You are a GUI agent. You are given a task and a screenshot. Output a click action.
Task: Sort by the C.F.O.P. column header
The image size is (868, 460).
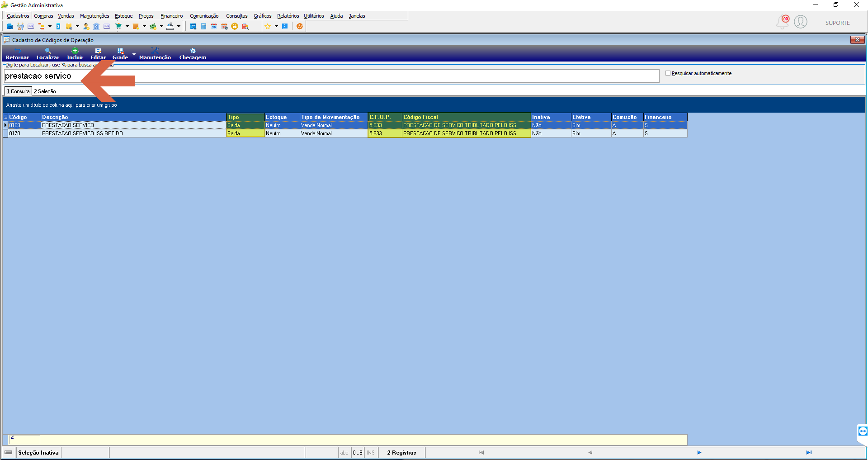385,117
